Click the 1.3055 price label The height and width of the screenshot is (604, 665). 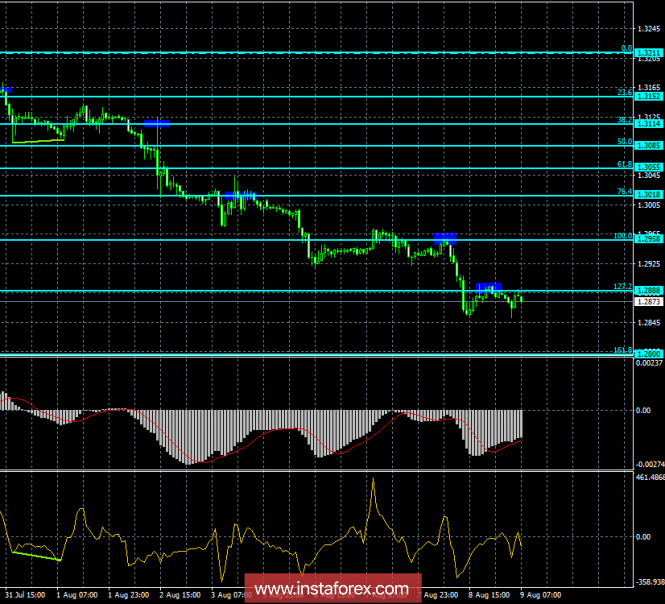coord(648,168)
